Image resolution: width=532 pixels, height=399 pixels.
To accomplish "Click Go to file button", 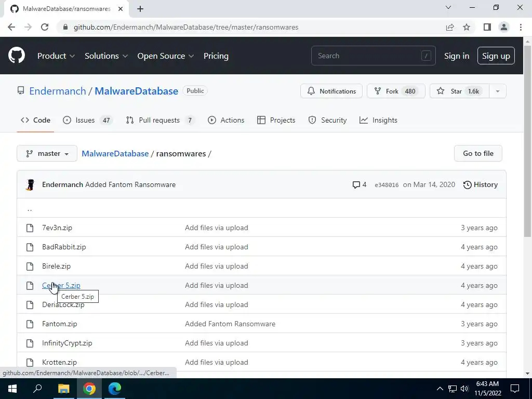I will coord(478,153).
